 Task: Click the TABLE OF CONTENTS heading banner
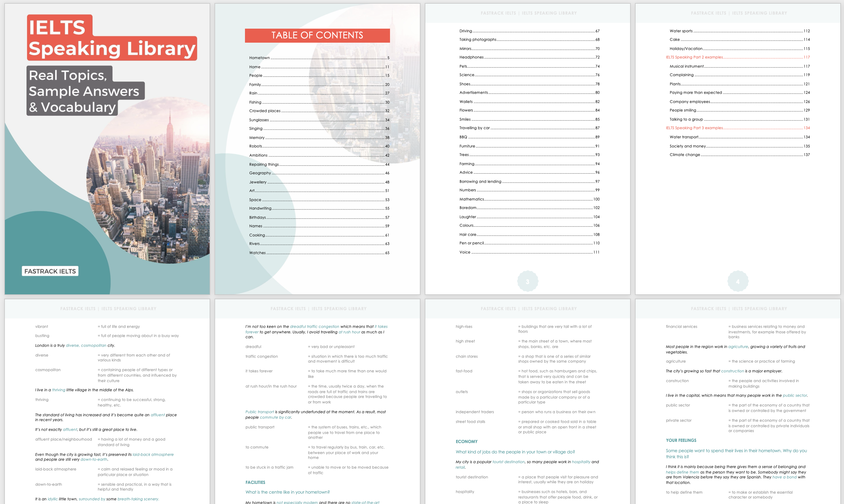click(317, 35)
